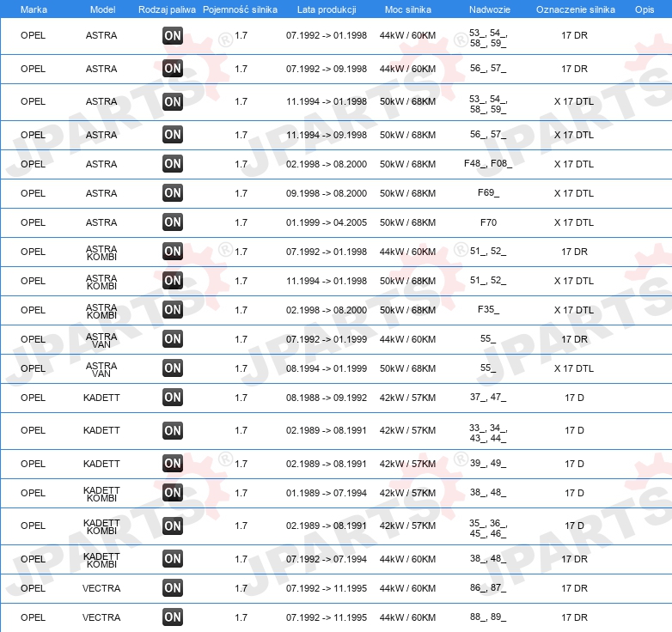Select the date range 07.1992 -> 09.1998
The image size is (672, 632).
click(327, 69)
